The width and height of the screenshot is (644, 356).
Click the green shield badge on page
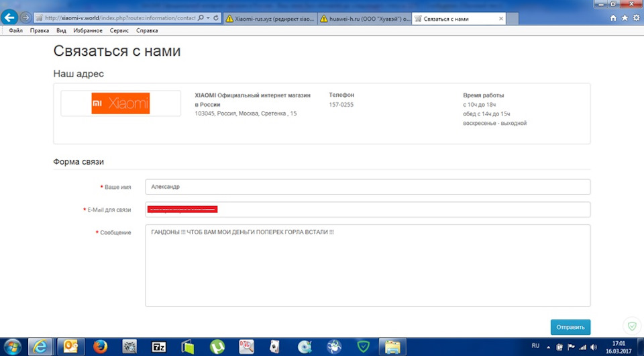point(633,326)
